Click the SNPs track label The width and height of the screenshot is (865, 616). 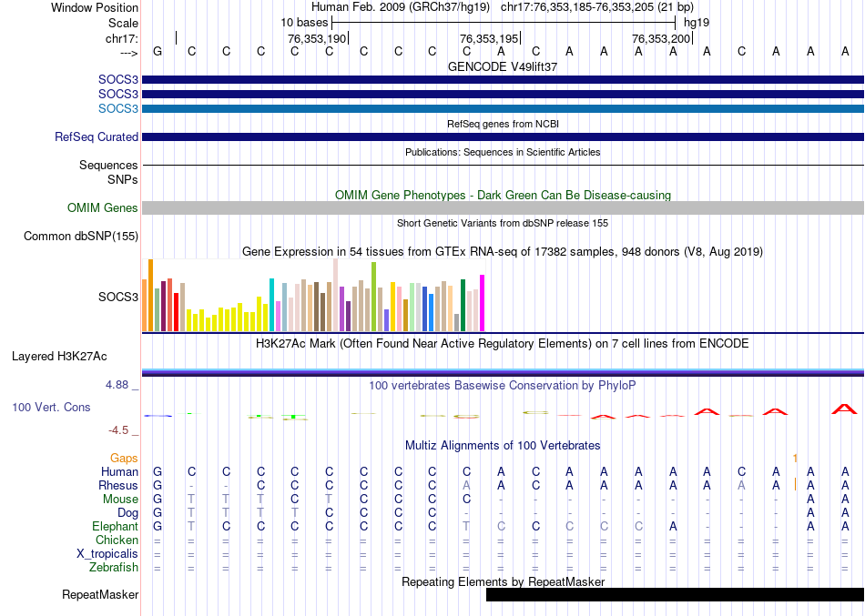point(123,180)
